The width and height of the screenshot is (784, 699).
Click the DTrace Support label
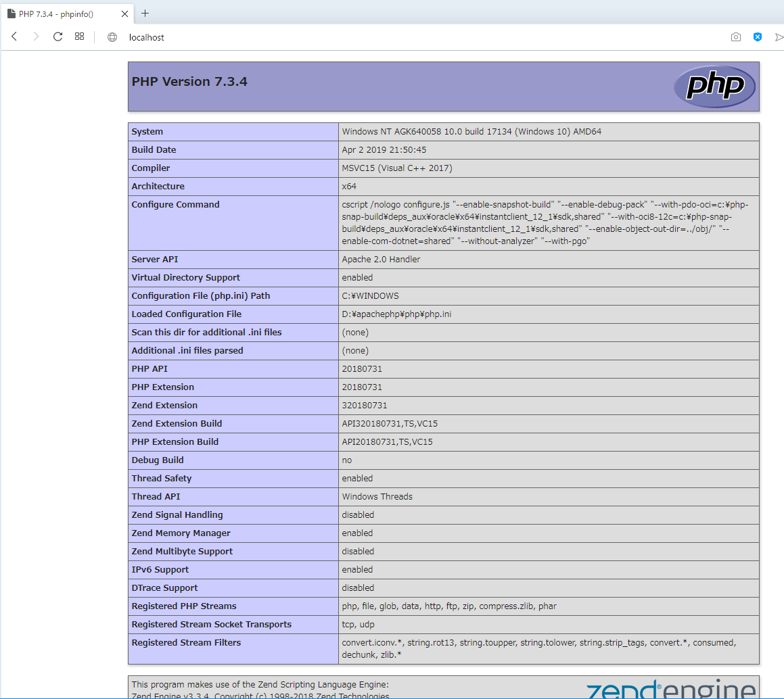click(x=165, y=587)
